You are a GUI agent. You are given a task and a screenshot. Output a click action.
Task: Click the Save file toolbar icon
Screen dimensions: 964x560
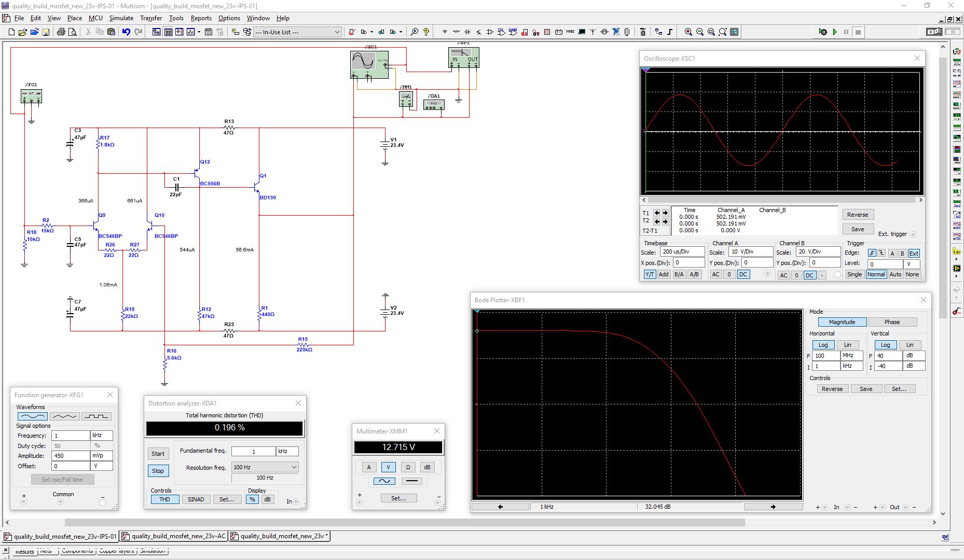(x=46, y=32)
